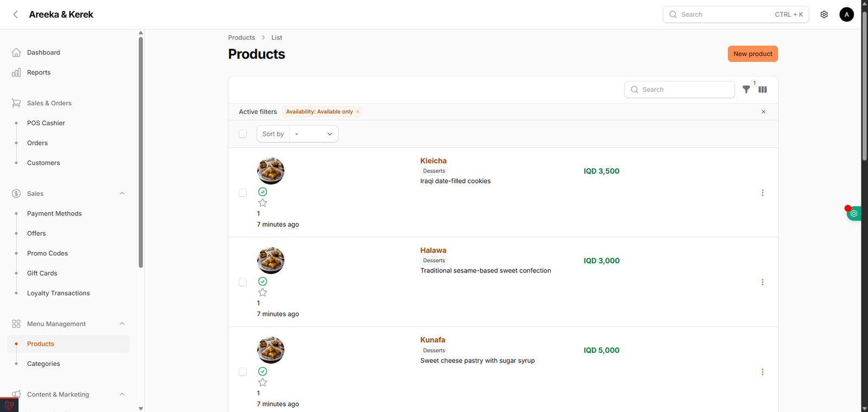
Task: Click the Sales dollar icon in sidebar
Action: [x=16, y=193]
